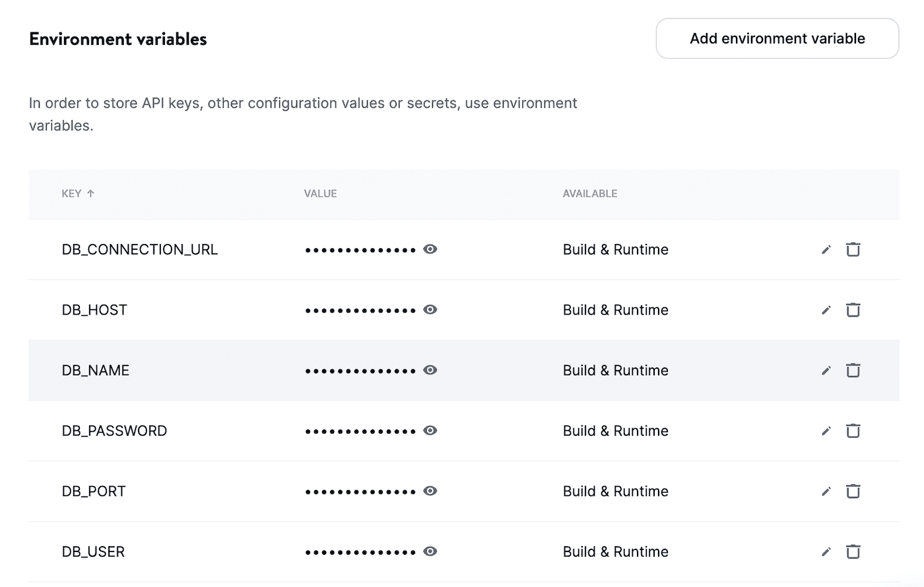This screenshot has width=924, height=587.
Task: Reveal the DB_CONNECTION_URL value
Action: click(430, 249)
